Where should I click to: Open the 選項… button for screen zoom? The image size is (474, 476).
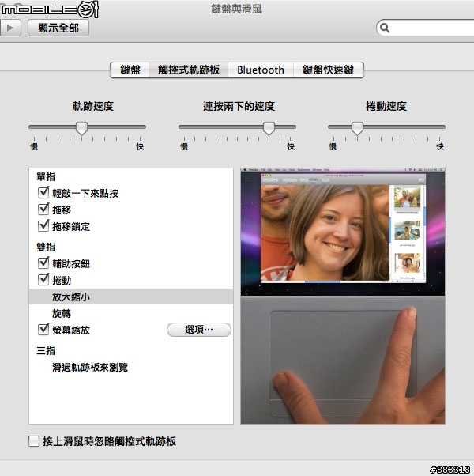pos(199,330)
